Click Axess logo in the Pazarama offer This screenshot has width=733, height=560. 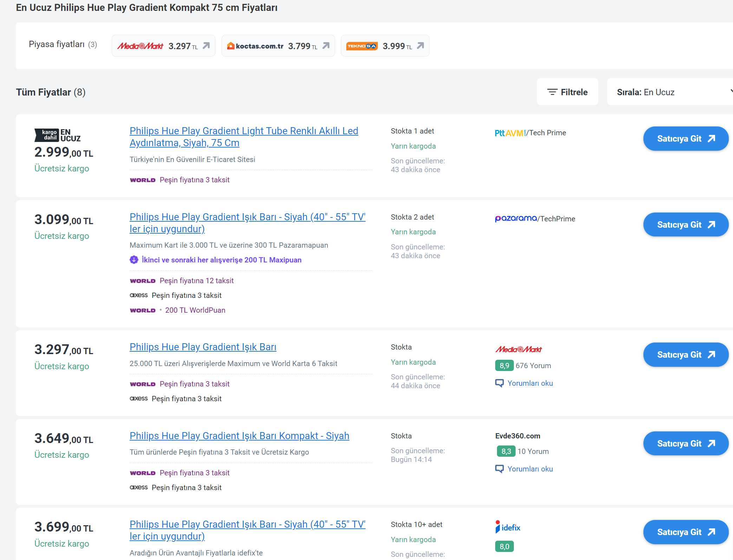139,295
